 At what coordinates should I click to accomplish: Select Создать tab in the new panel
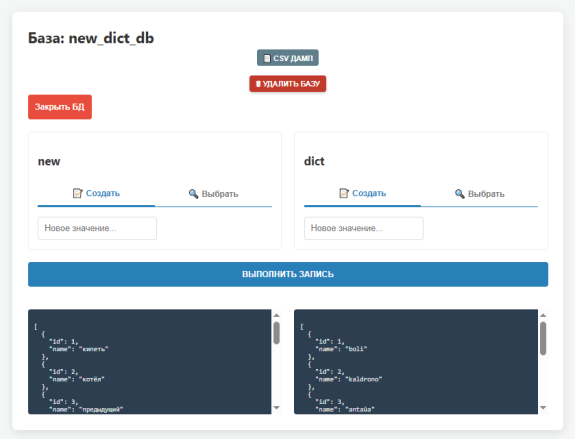tap(96, 194)
